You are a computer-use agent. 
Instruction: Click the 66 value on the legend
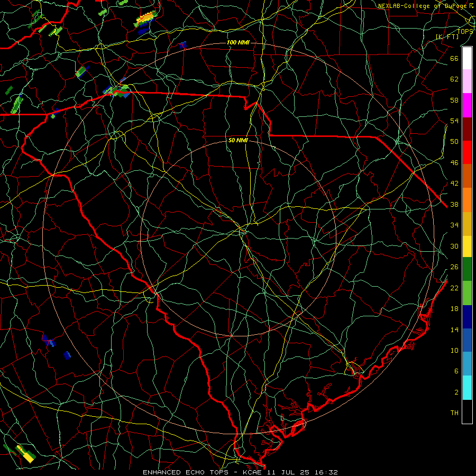(x=454, y=58)
